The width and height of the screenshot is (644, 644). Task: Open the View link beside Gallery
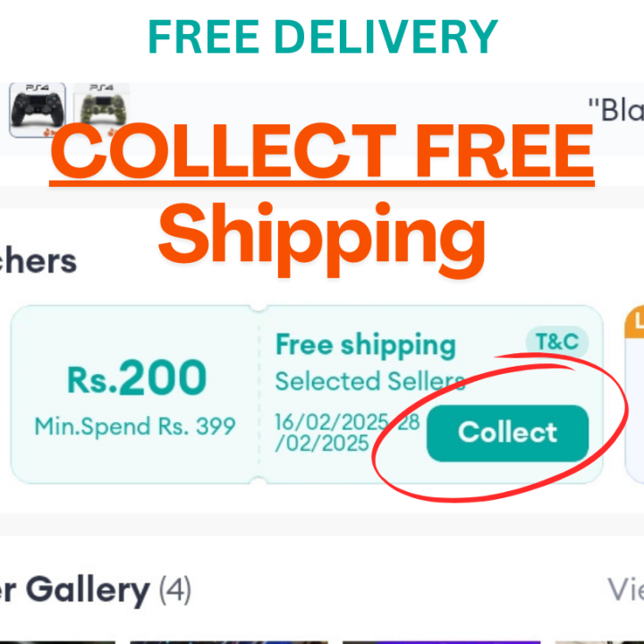coord(625,589)
